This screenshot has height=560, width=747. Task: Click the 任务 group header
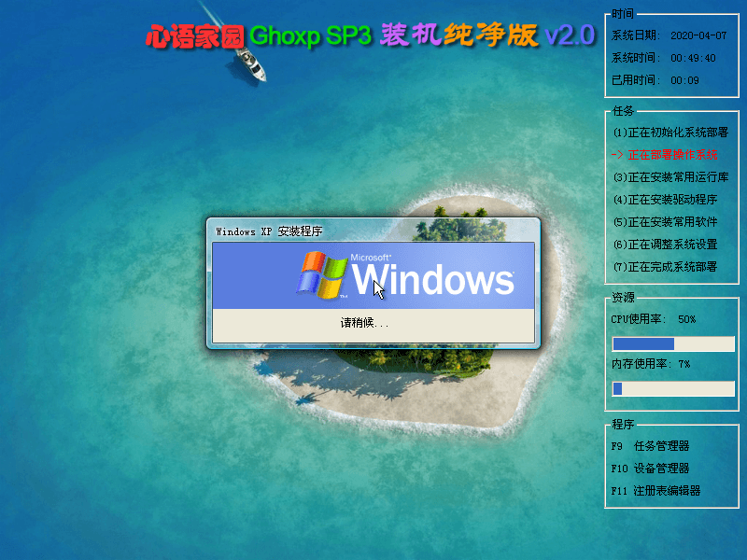point(623,111)
